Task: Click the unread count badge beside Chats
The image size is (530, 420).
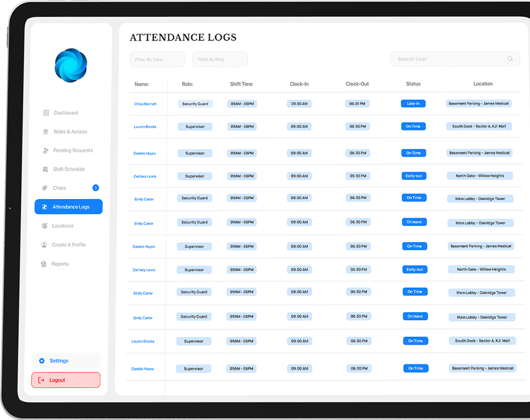Action: (96, 187)
